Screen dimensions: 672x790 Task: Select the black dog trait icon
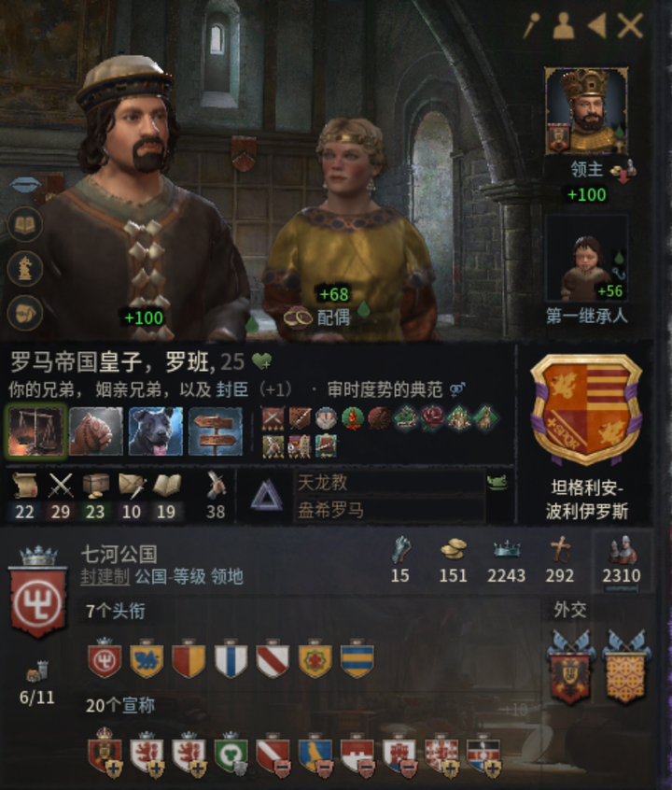point(156,431)
